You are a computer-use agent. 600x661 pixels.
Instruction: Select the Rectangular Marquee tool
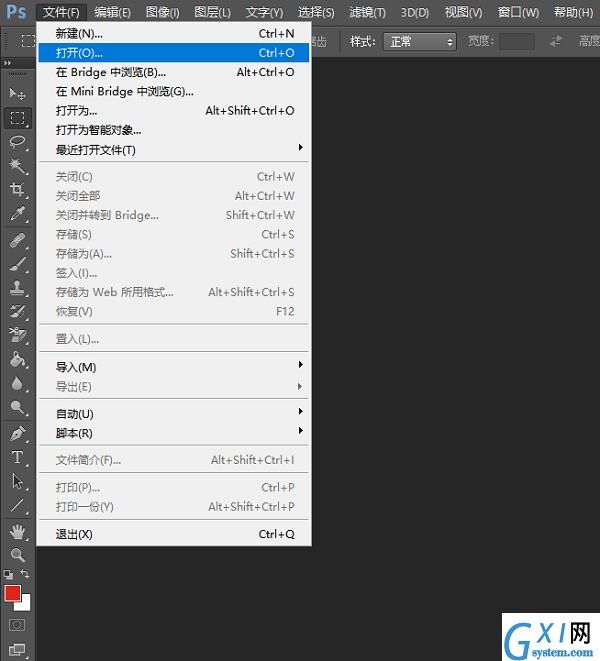pyautogui.click(x=17, y=118)
